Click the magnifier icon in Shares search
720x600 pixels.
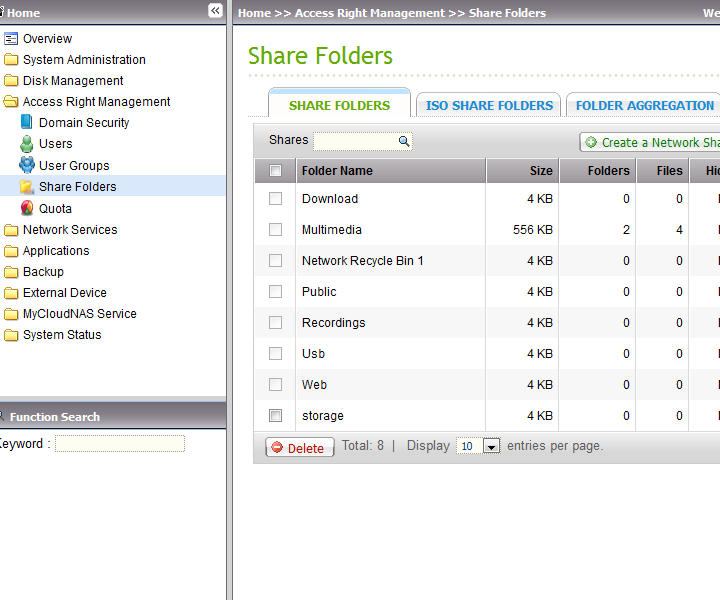pos(404,141)
